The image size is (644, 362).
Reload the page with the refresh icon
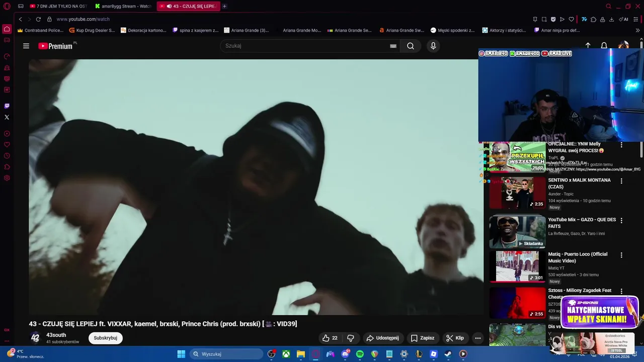(38, 19)
